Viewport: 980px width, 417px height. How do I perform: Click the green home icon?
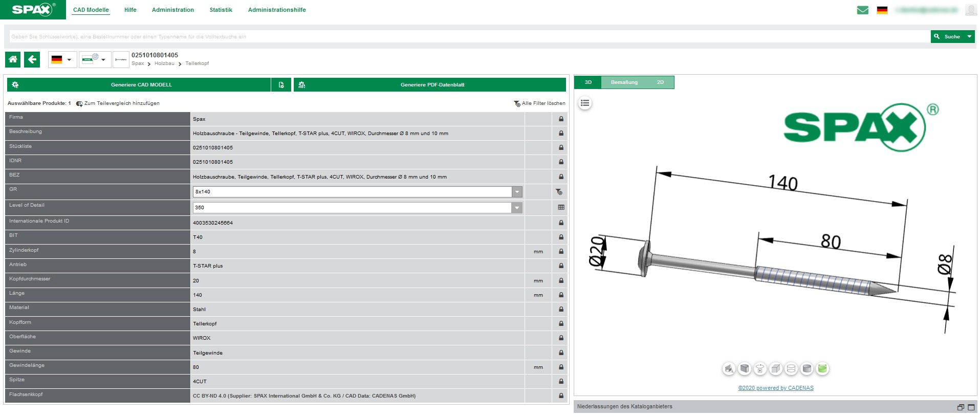pyautogui.click(x=13, y=59)
